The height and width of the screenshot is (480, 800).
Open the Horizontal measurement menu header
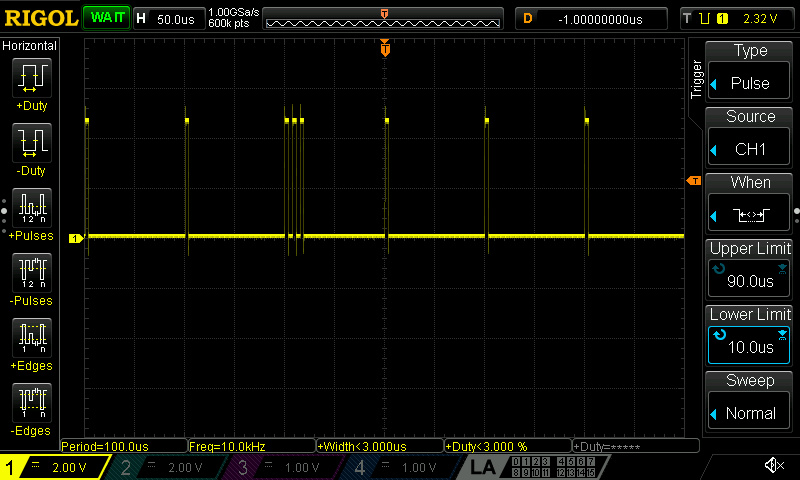[x=30, y=46]
